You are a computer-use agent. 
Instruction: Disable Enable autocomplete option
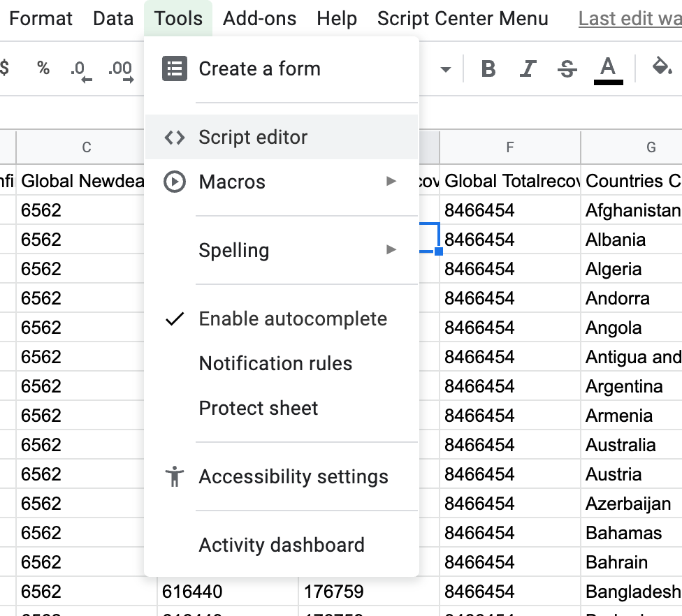pyautogui.click(x=293, y=318)
